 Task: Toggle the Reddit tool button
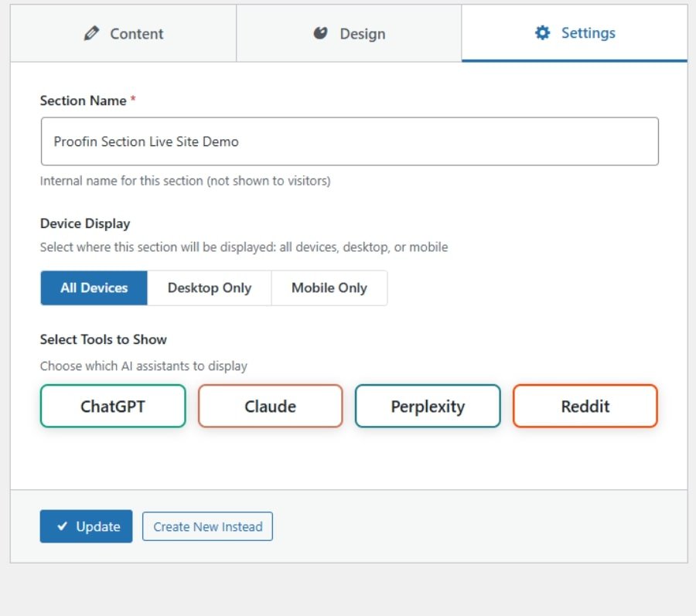pyautogui.click(x=585, y=407)
